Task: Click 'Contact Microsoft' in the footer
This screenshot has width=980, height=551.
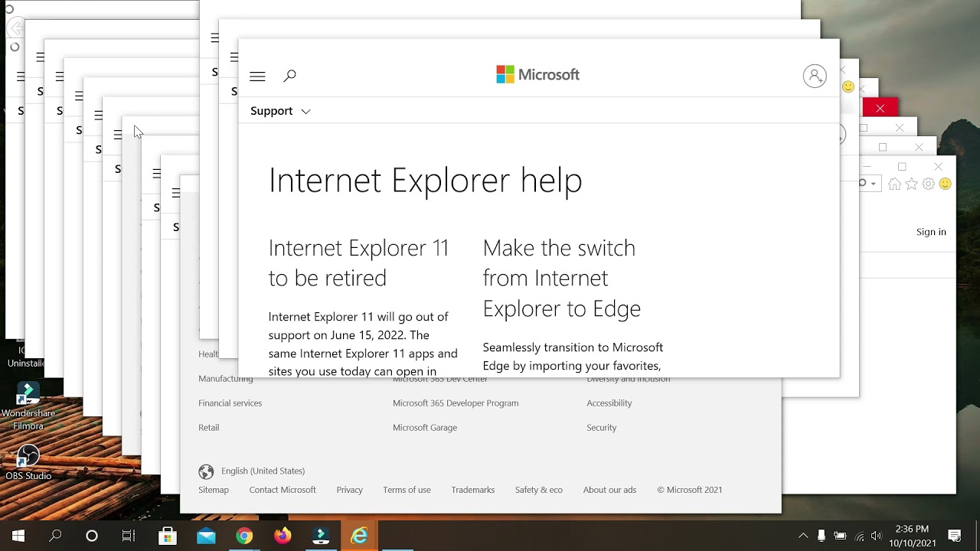Action: point(283,490)
